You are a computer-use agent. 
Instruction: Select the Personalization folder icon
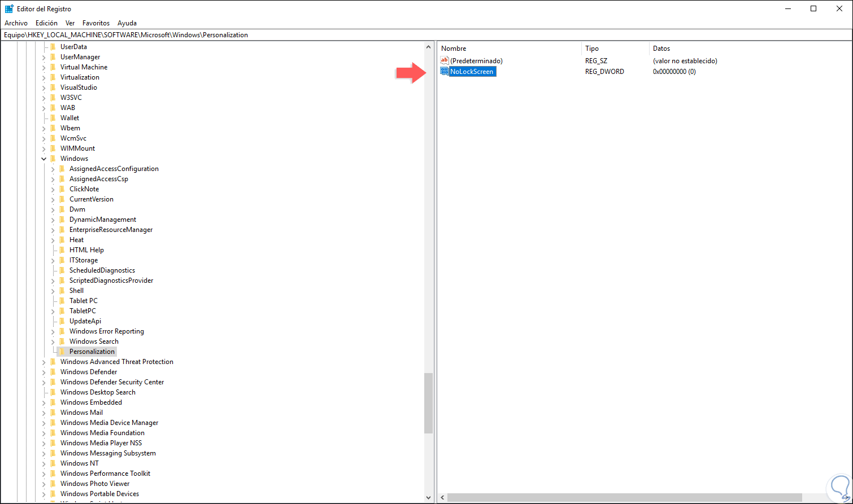tap(62, 352)
